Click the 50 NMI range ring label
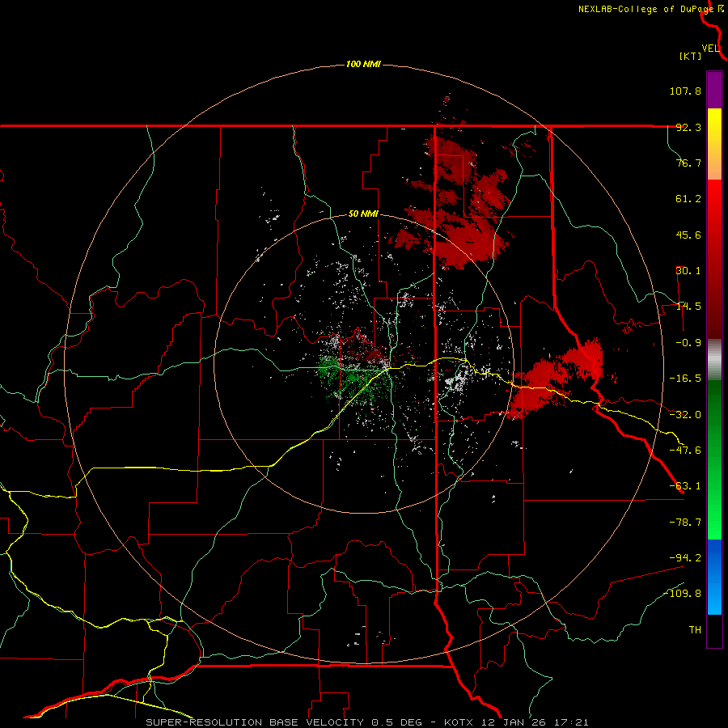 pos(363,214)
